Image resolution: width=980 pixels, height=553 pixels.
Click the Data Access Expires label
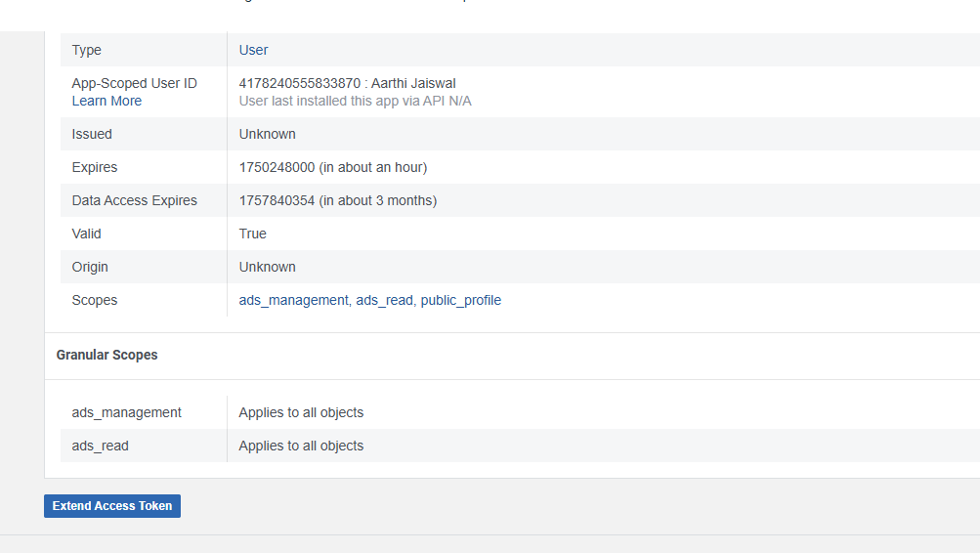point(134,200)
